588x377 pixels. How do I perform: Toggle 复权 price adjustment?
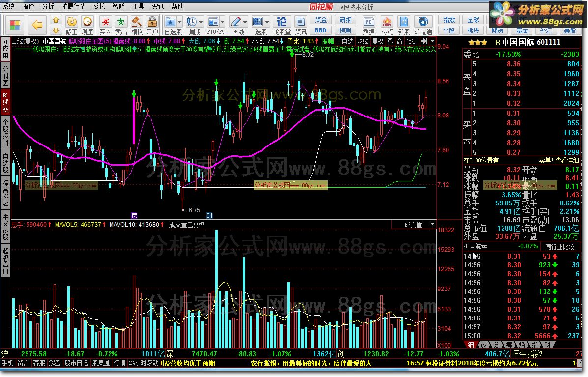click(377, 41)
